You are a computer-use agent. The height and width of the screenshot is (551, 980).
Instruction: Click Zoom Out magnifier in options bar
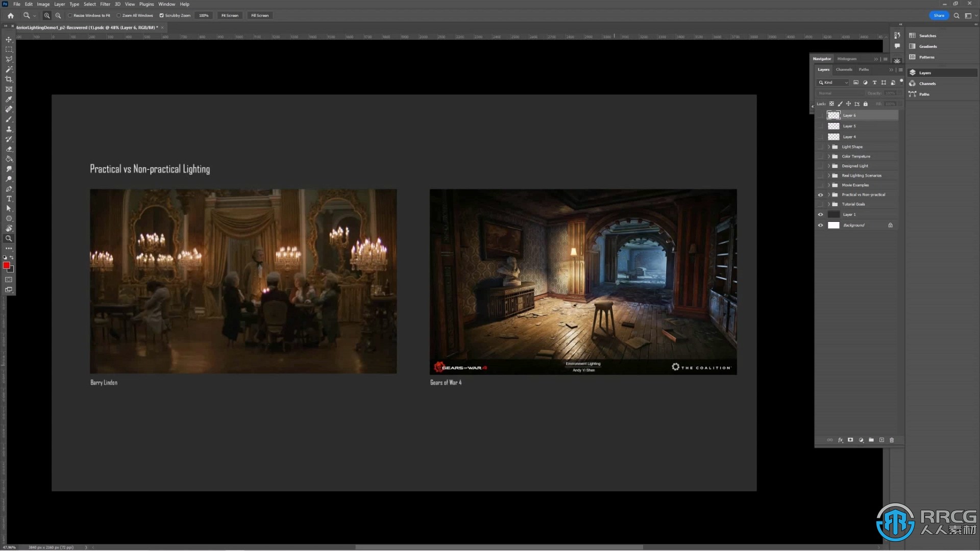click(x=58, y=15)
